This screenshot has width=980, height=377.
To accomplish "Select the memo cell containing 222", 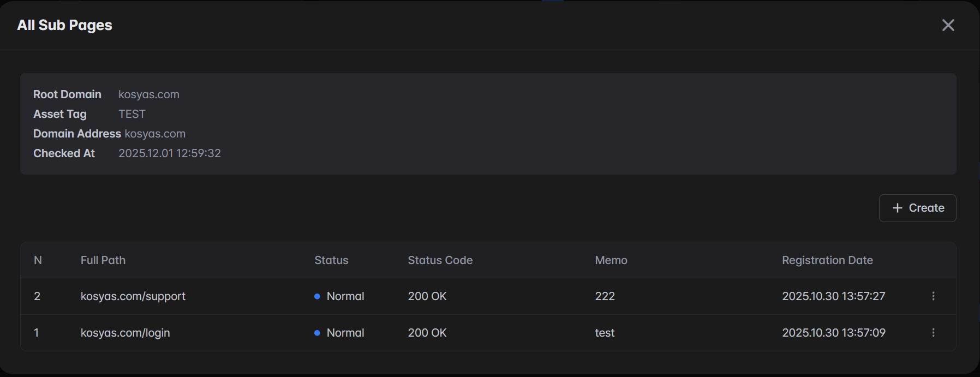I will pyautogui.click(x=605, y=296).
